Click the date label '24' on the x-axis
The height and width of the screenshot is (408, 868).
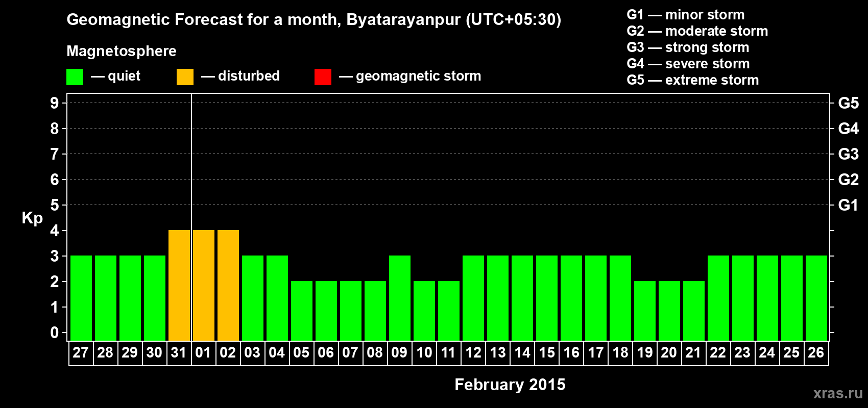click(x=767, y=353)
